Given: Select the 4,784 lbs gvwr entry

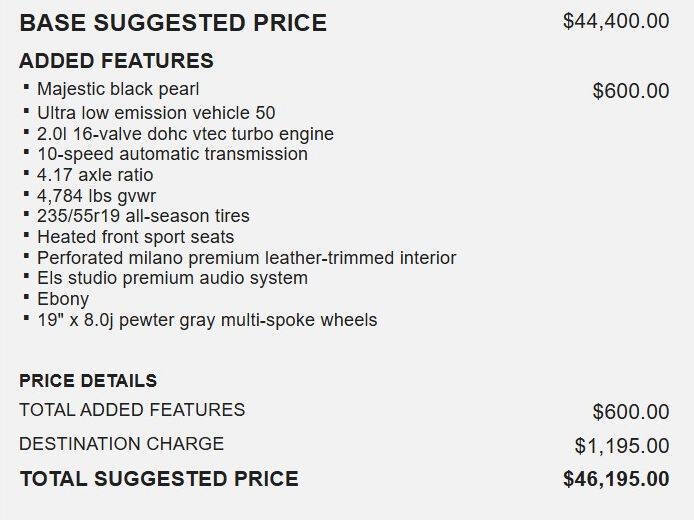Looking at the screenshot, I should point(96,196).
